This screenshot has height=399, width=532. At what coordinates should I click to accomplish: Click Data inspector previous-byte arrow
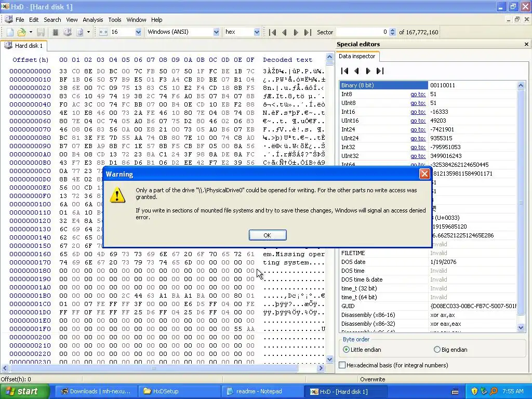tap(356, 71)
